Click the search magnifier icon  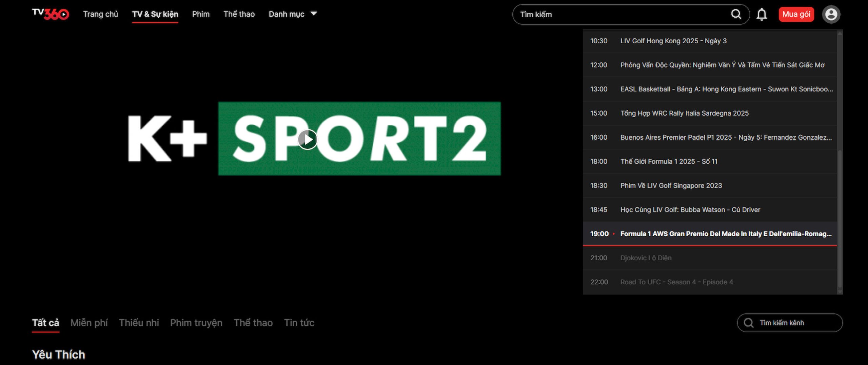pos(736,14)
